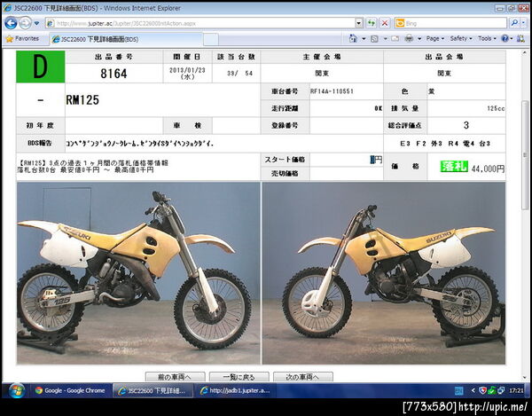Viewport: 532px width, 416px height.
Task: Click the browser Forward arrow button
Action: 25,23
